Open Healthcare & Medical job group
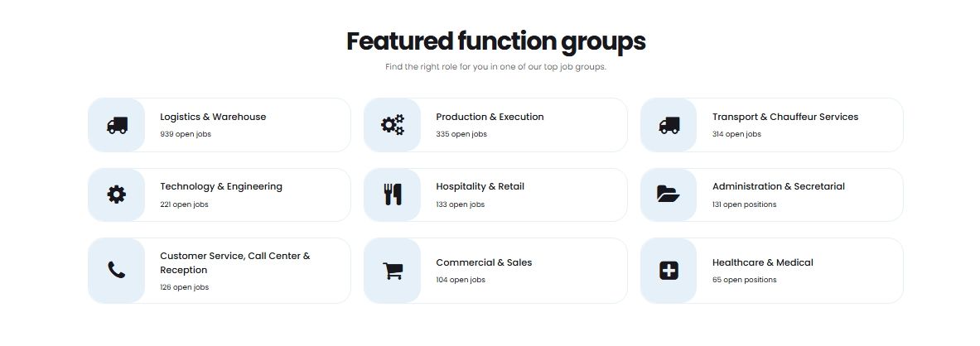Screen dimensions: 980x346 tap(762, 262)
